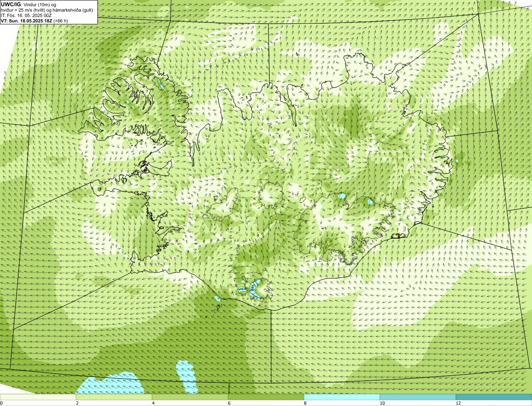532x406 pixels.
Task: Click the "8" scale label
Action: [305, 403]
